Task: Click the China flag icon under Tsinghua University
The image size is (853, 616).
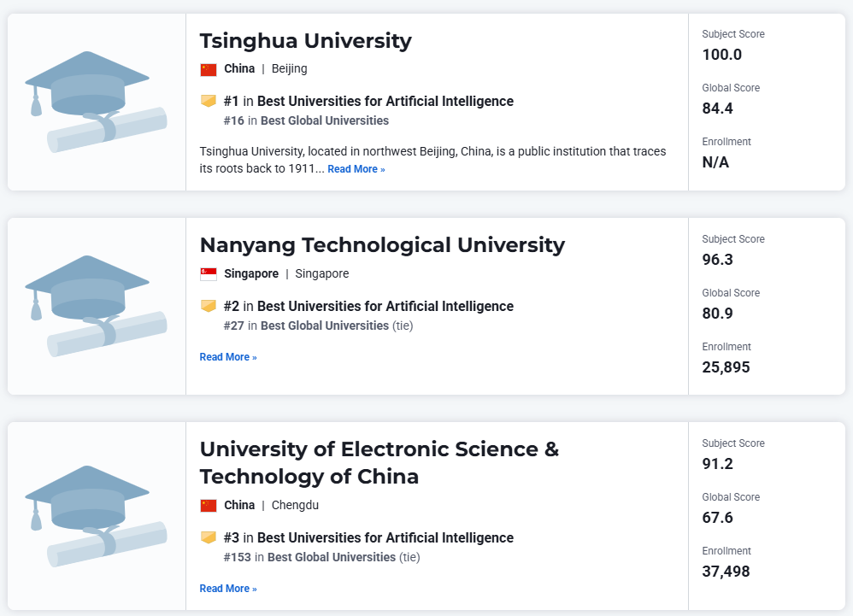Action: tap(209, 69)
